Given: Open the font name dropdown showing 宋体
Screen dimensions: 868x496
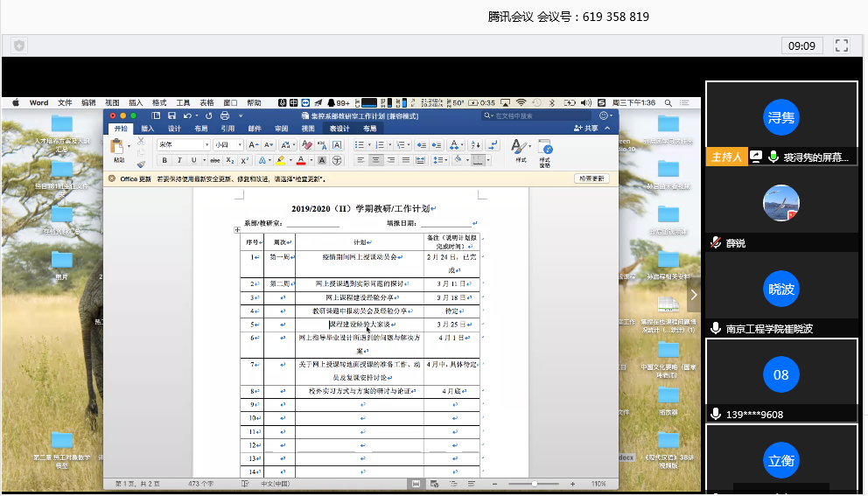Looking at the screenshot, I should [184, 144].
